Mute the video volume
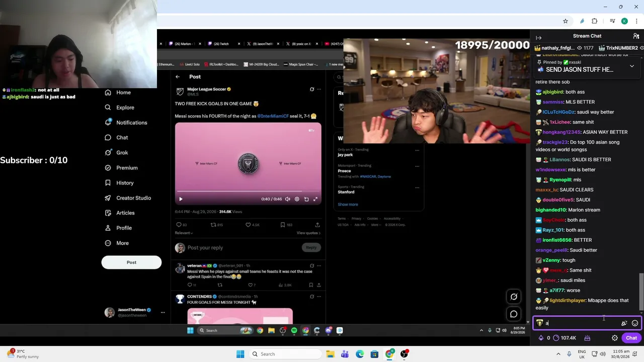The width and height of the screenshot is (644, 362). (x=287, y=199)
